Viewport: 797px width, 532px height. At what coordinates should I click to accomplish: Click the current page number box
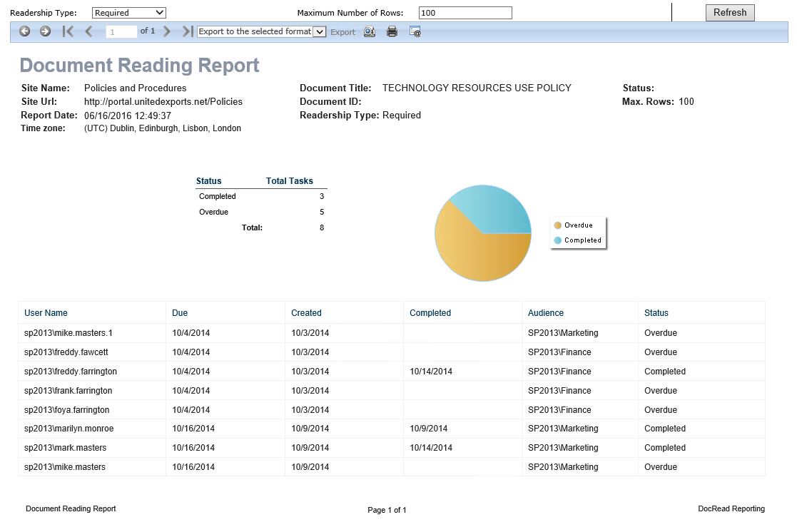point(121,32)
